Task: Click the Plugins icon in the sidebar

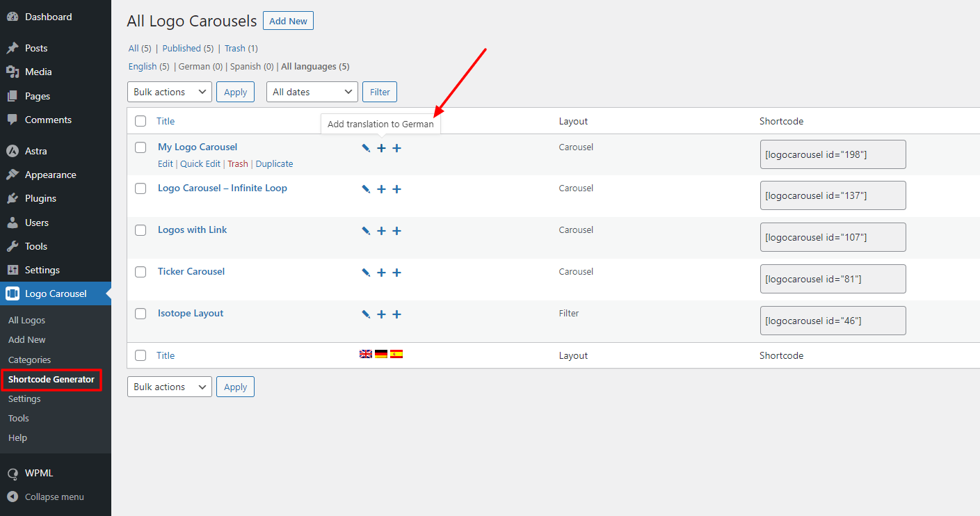Action: click(x=13, y=199)
